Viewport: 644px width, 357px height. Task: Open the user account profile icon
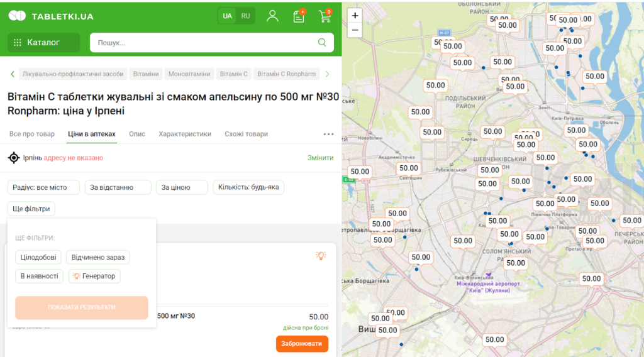272,16
